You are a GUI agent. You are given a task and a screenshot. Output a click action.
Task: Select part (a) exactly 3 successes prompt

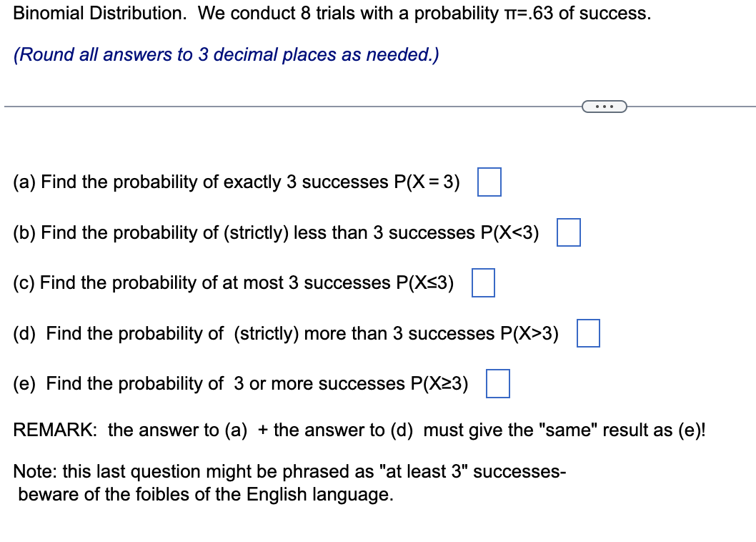236,182
